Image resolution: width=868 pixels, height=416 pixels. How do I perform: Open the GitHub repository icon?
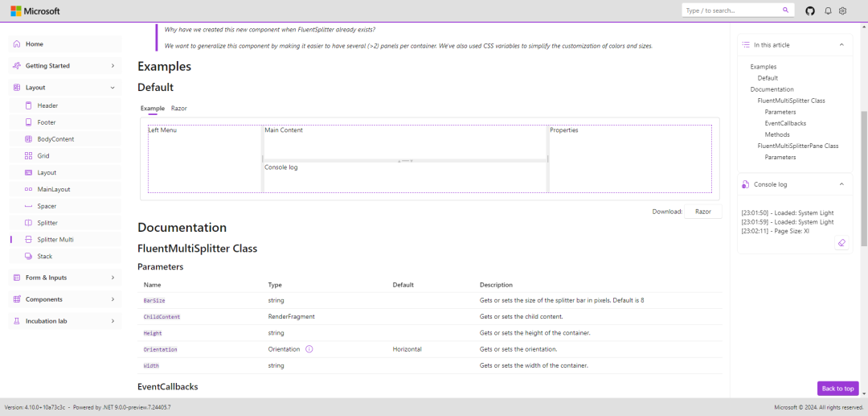pos(810,10)
